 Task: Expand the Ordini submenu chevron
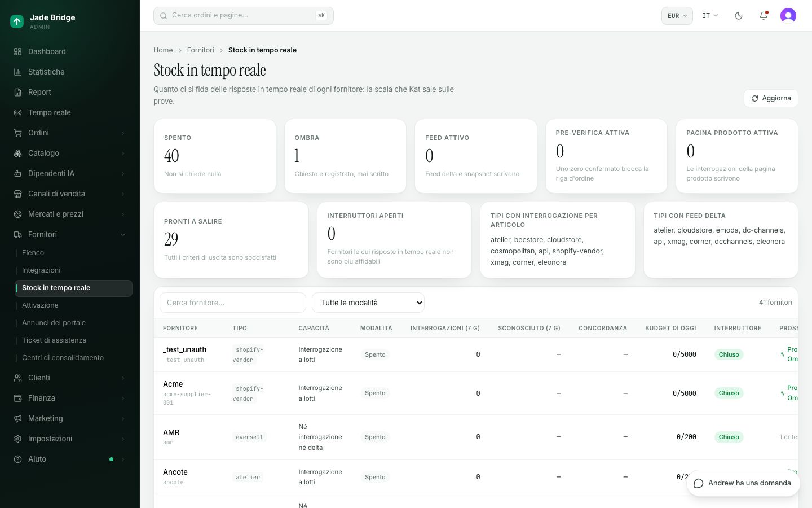(123, 133)
